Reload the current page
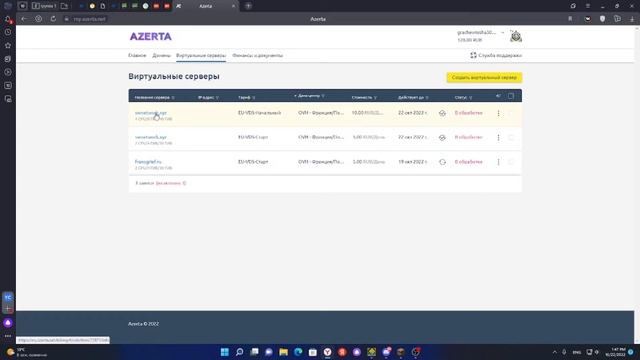The width and height of the screenshot is (640, 360). point(53,19)
